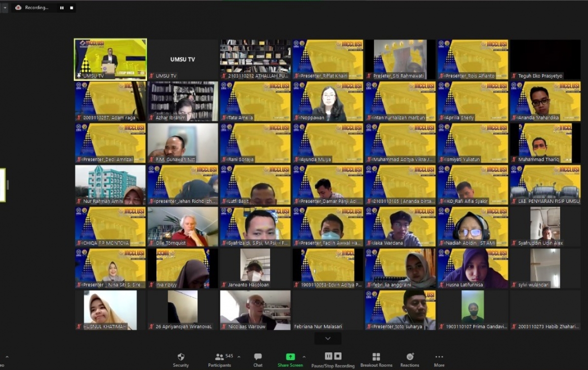This screenshot has width=588, height=370.
Task: Show next page of video tiles
Action: point(328,339)
